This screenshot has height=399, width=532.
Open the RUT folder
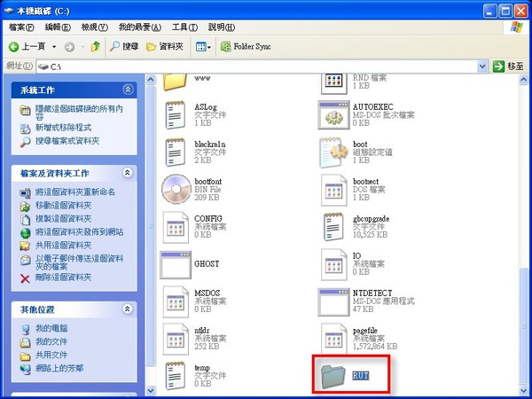coord(333,374)
